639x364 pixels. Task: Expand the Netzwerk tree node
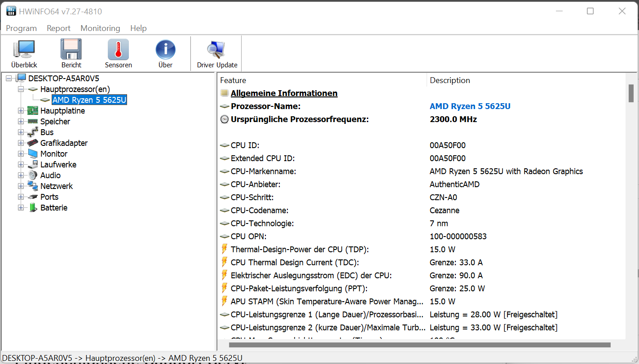(x=21, y=186)
